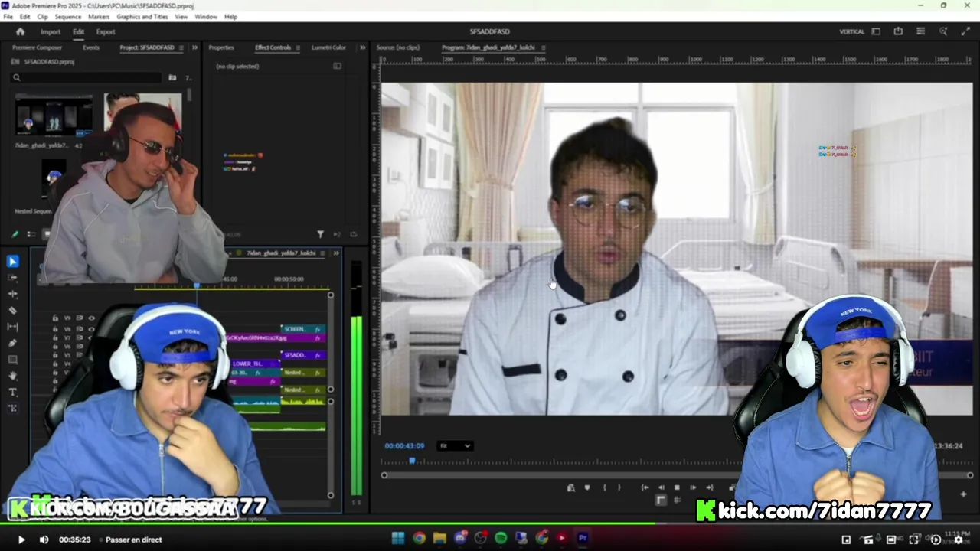Click the Quick Export share icon top right
Screen dimensions: 980x551
tap(898, 31)
